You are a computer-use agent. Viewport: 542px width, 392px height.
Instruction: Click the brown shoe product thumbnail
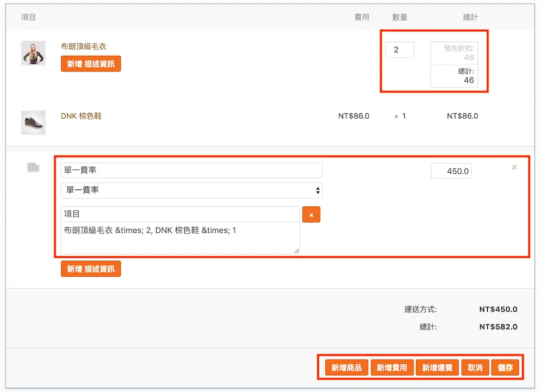click(x=33, y=122)
